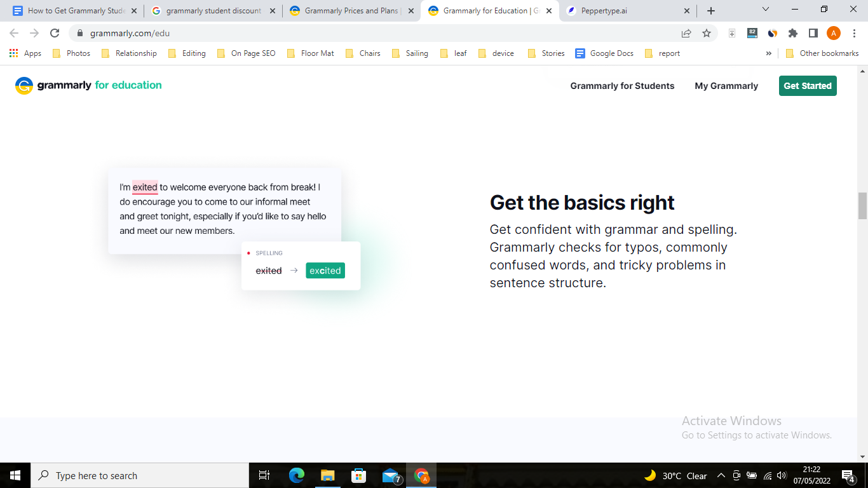Go back to the previous page
Viewport: 868px width, 488px height.
click(x=14, y=33)
